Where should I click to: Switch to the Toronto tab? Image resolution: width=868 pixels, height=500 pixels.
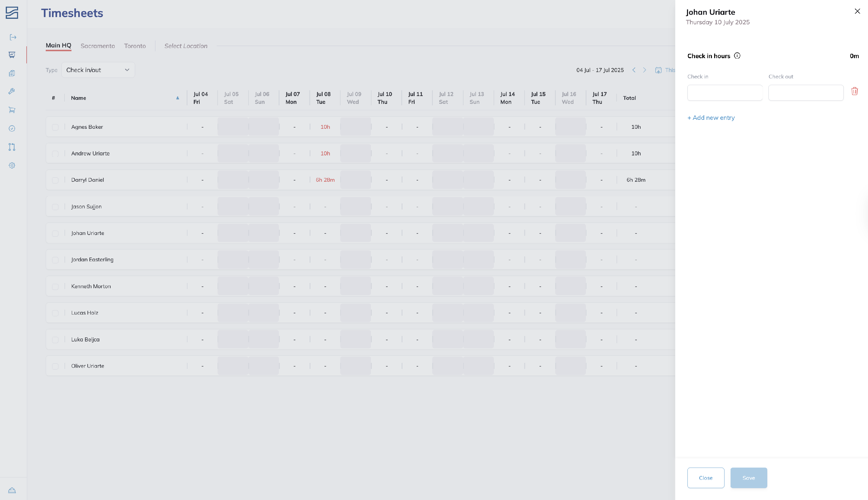[135, 46]
